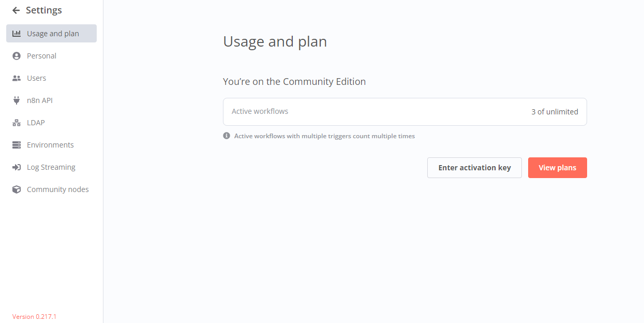Click the Active workflows usage row
This screenshot has width=644, height=323.
[x=405, y=112]
